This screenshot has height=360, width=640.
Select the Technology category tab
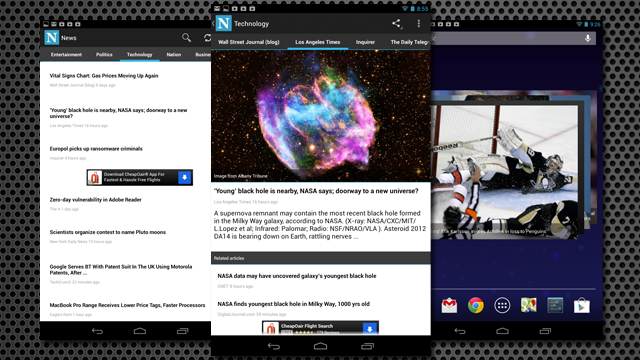click(140, 54)
